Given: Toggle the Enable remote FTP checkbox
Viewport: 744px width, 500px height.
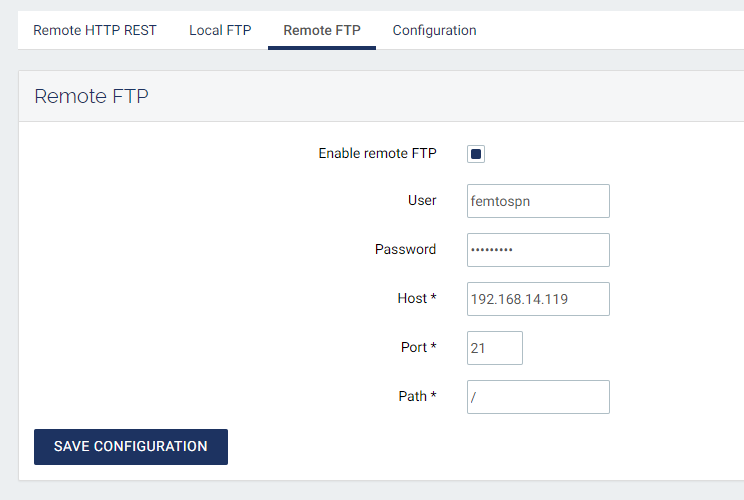Looking at the screenshot, I should pyautogui.click(x=476, y=154).
